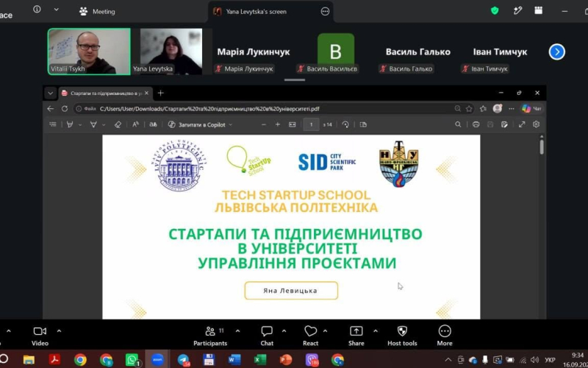Save as PDF copy icon
588x368 pixels.
[x=504, y=124]
